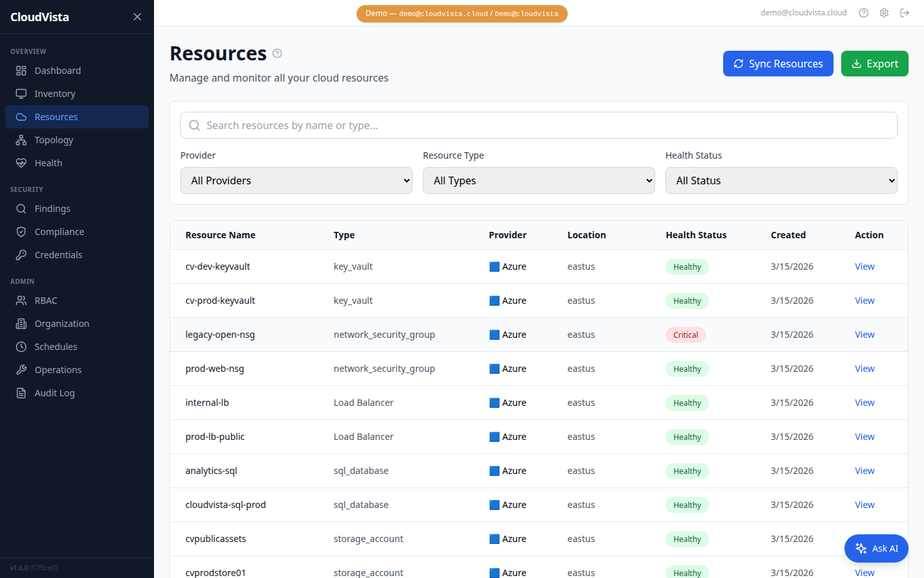Click View for legacy-open-nsg resource
This screenshot has width=924, height=578.
click(864, 334)
